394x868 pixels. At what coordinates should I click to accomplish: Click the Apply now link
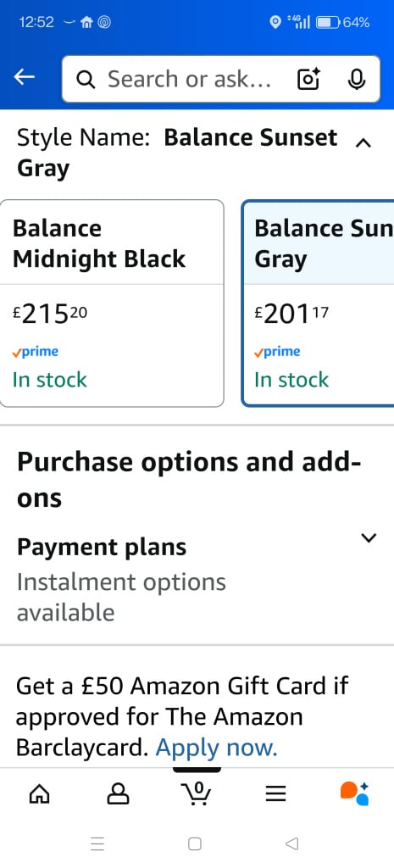point(216,748)
